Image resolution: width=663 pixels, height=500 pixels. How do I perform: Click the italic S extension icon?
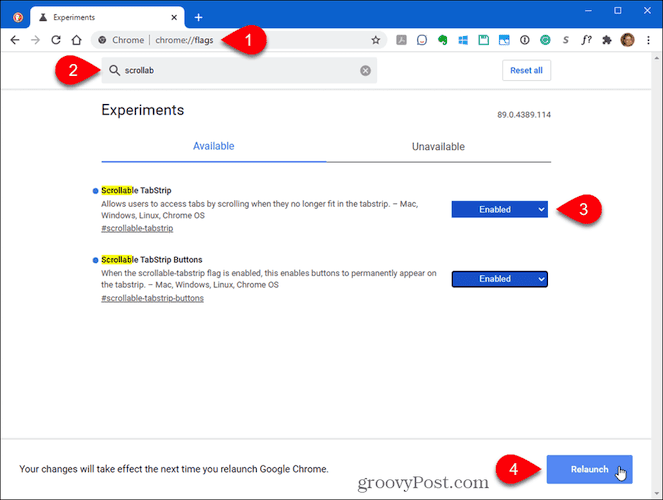(x=566, y=40)
